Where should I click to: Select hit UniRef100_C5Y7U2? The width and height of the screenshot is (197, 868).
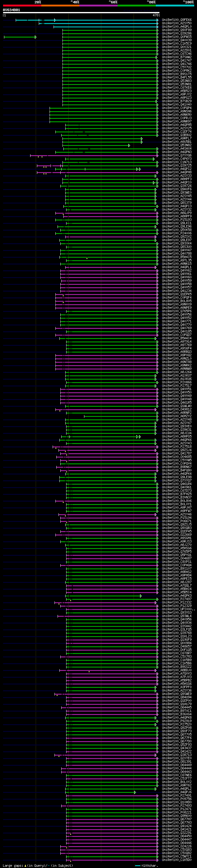point(177,67)
